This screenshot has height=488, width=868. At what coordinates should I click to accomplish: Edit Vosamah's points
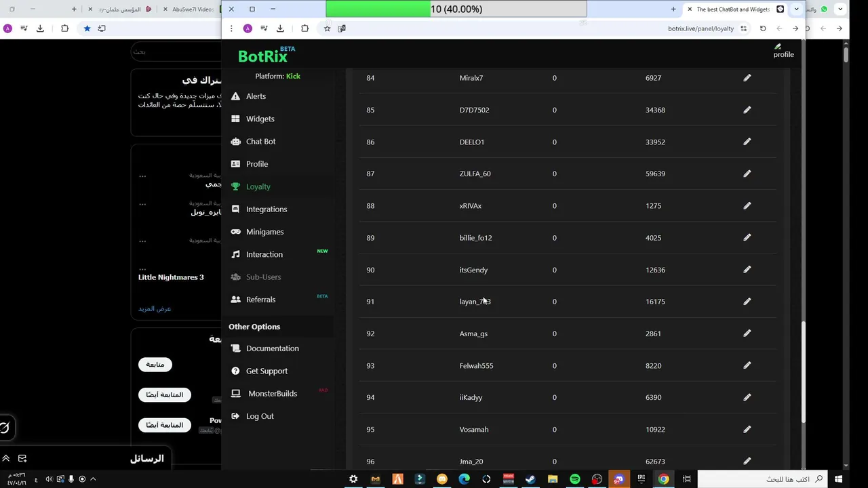tap(747, 429)
